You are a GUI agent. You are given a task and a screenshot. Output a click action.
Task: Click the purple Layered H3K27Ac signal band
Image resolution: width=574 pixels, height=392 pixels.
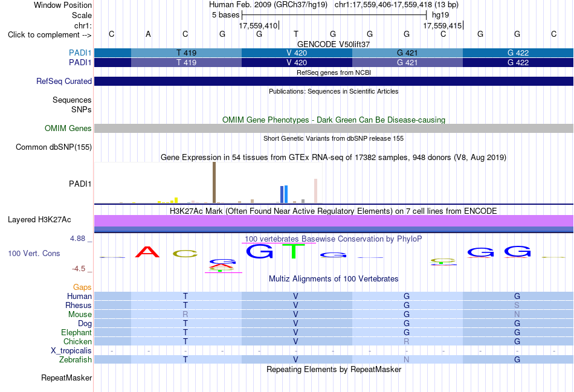click(x=334, y=220)
